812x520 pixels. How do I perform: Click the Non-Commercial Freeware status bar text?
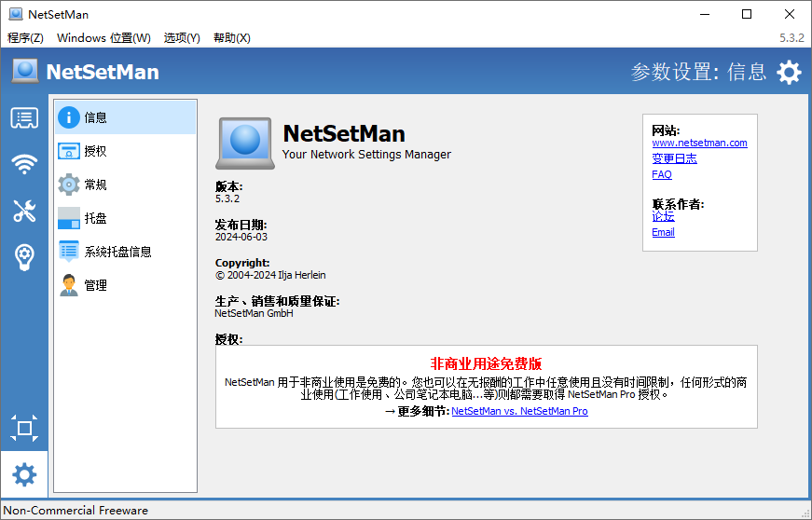(x=76, y=510)
